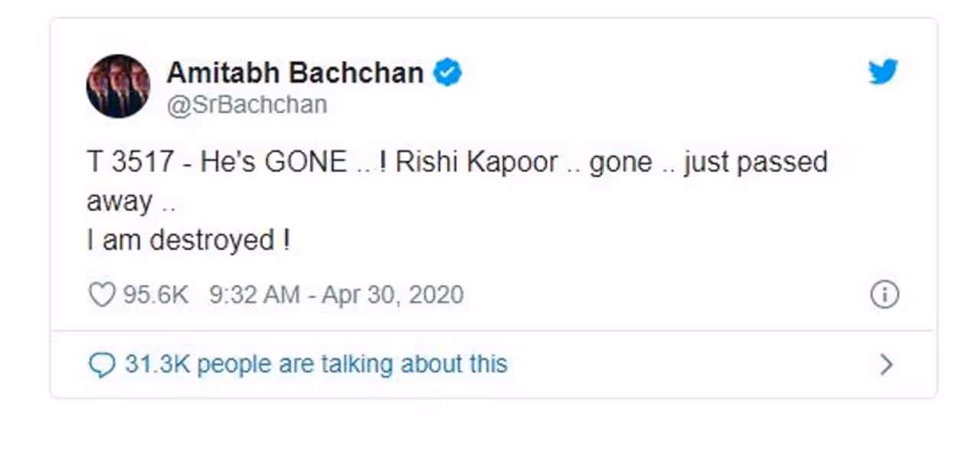Open the 9:32 AM time link

(x=254, y=295)
